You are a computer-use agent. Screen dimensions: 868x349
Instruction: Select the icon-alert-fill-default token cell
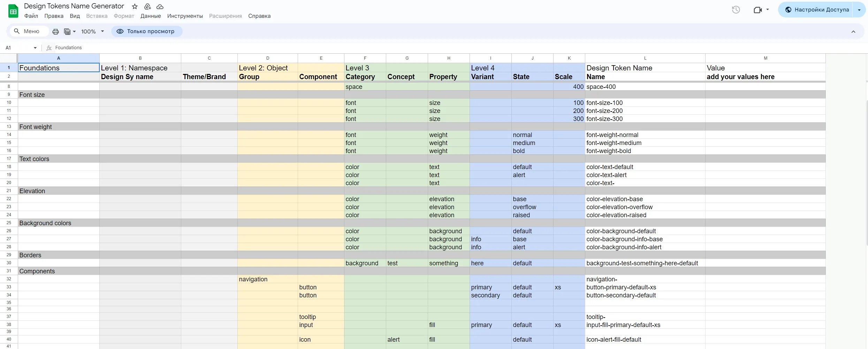tap(645, 339)
